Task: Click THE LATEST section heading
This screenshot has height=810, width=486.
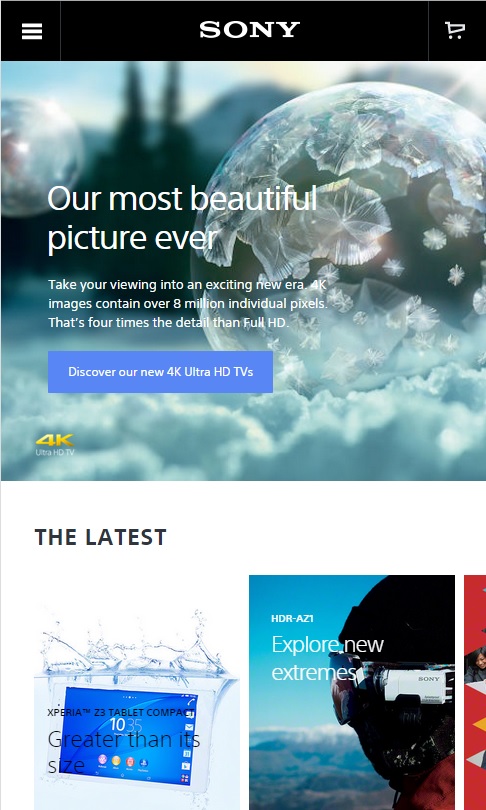Action: pyautogui.click(x=101, y=537)
